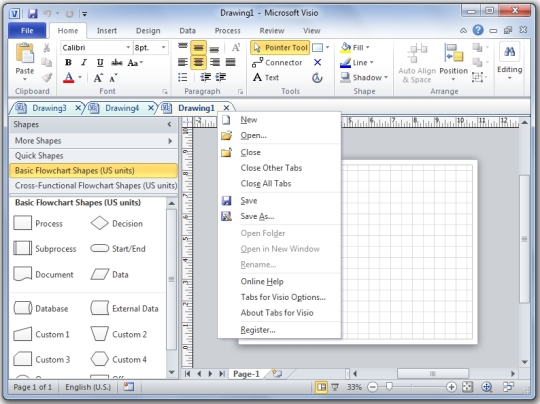Open the Change Case dropdown

pyautogui.click(x=135, y=62)
